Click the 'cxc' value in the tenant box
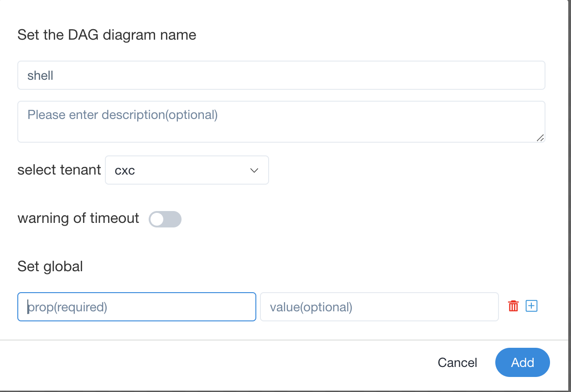Image resolution: width=571 pixels, height=392 pixels. pyautogui.click(x=125, y=170)
